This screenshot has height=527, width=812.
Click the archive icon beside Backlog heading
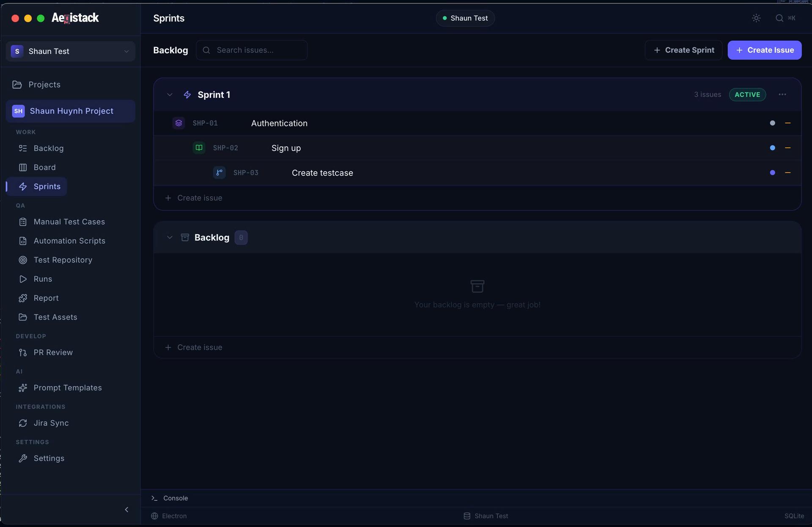[x=185, y=237]
